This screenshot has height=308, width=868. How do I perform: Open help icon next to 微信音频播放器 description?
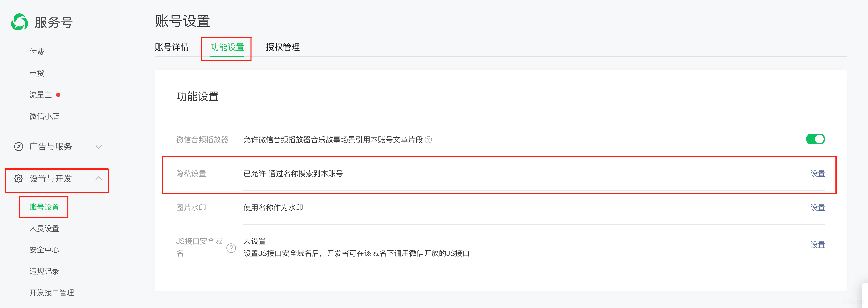pos(428,140)
